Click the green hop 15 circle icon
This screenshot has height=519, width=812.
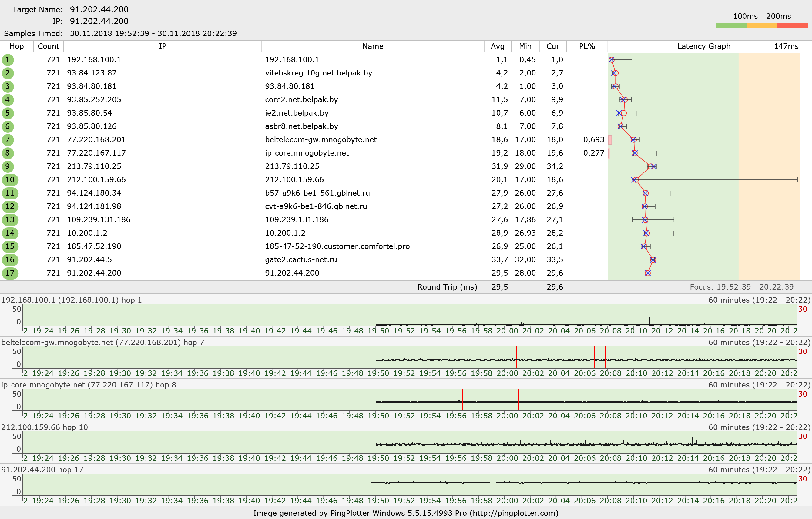coord(10,246)
